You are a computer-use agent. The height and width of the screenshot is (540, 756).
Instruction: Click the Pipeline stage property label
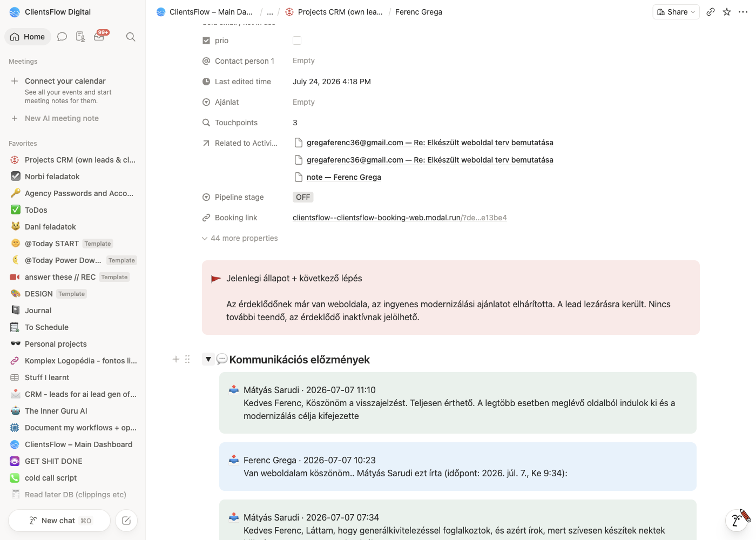(239, 197)
